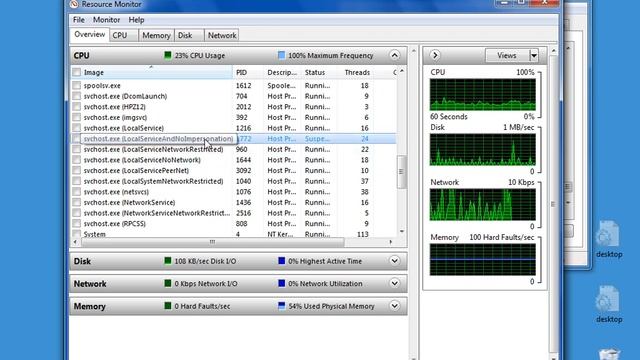This screenshot has height=360, width=640.
Task: Click the blue Maximum Frequency indicator square
Action: [281, 55]
